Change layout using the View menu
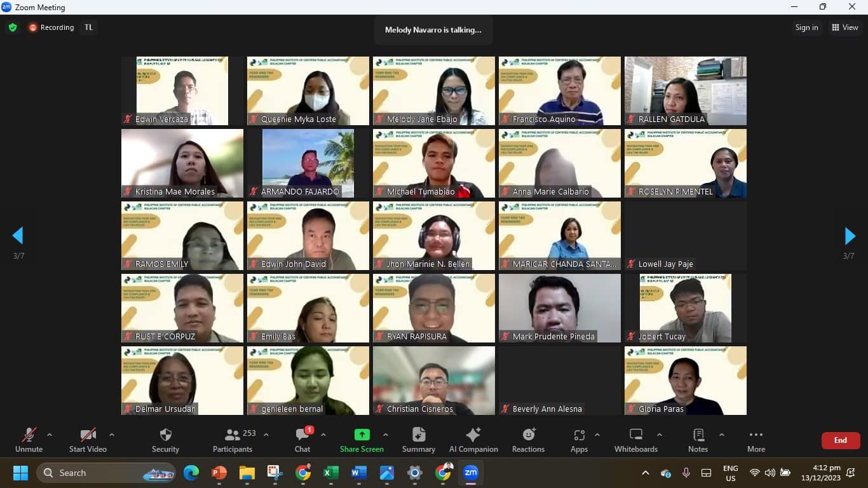The height and width of the screenshot is (488, 868). pos(845,27)
